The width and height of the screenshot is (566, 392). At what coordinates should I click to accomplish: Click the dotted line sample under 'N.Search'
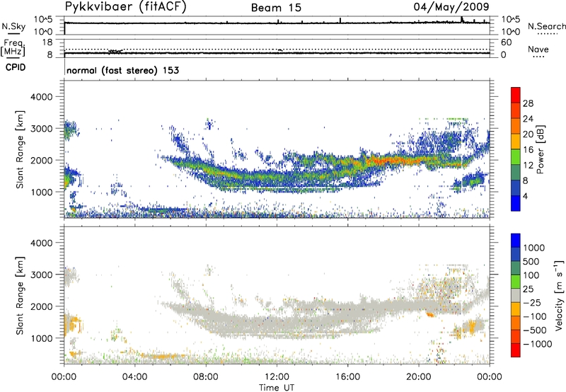click(x=548, y=34)
